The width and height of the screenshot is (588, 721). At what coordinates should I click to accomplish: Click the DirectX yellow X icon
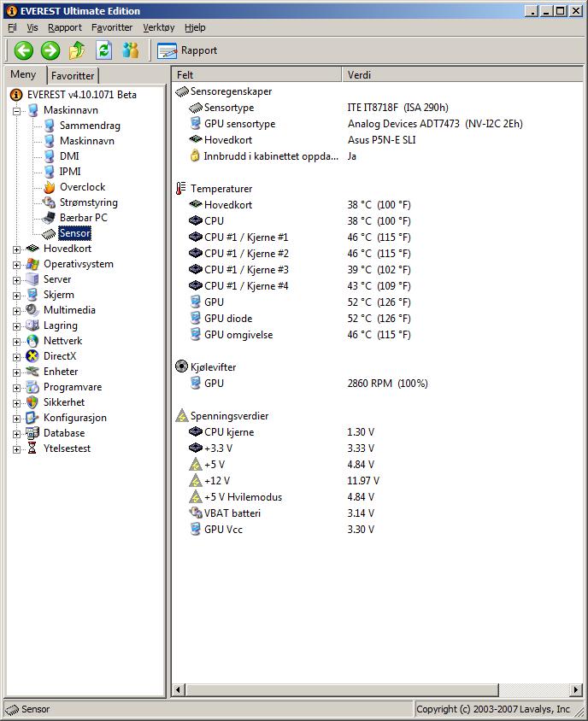click(x=32, y=356)
